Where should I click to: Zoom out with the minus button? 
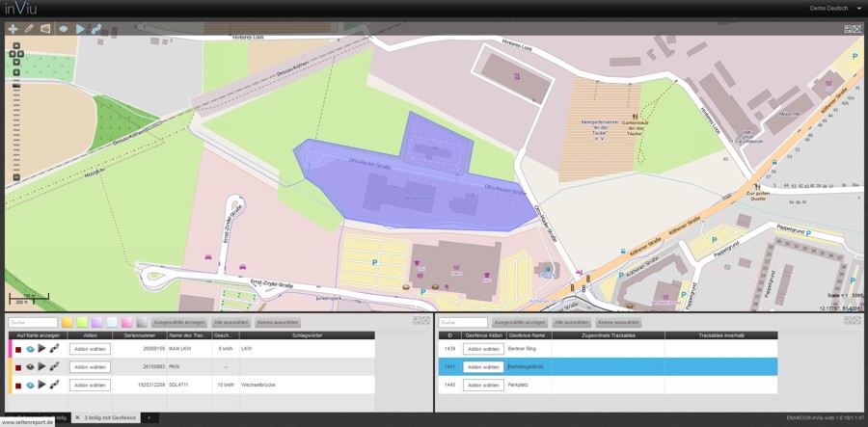coord(16,177)
